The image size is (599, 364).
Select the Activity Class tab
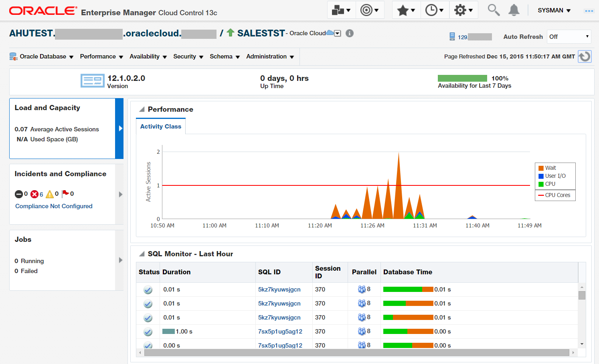coord(161,127)
